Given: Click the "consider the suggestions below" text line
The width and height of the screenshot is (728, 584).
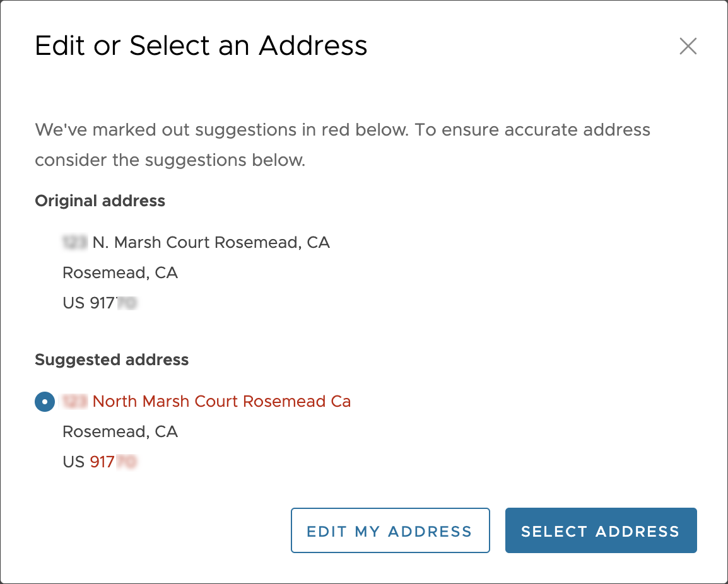Looking at the screenshot, I should (170, 160).
